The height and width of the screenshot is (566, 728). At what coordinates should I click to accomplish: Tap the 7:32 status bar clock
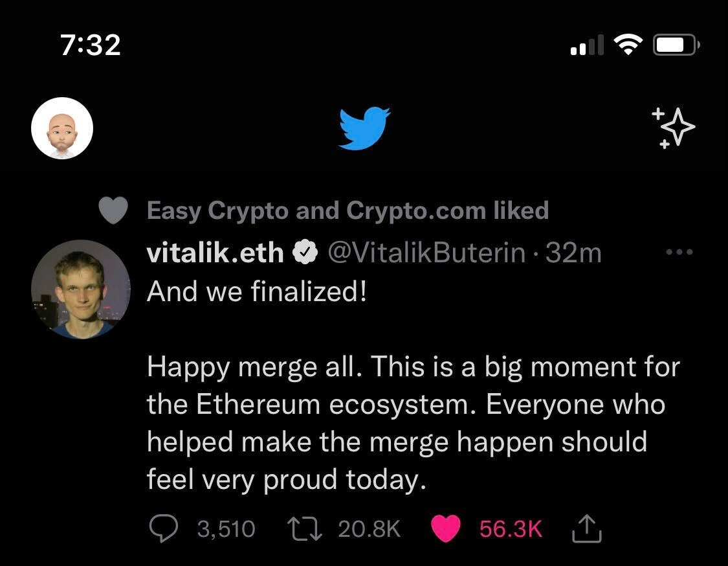(91, 45)
